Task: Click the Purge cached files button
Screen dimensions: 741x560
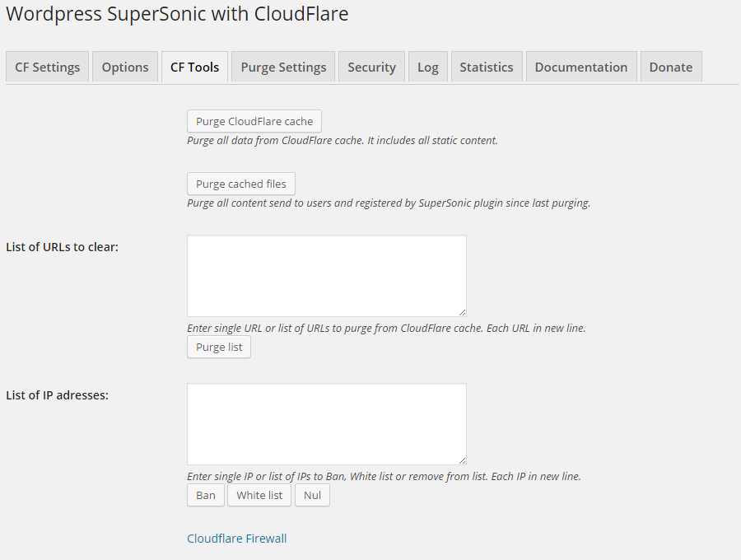Action: [x=241, y=184]
